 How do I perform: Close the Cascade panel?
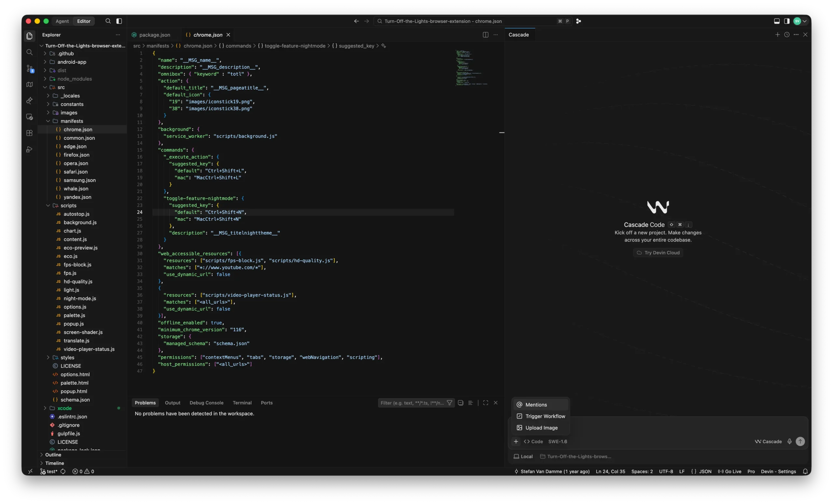point(805,35)
